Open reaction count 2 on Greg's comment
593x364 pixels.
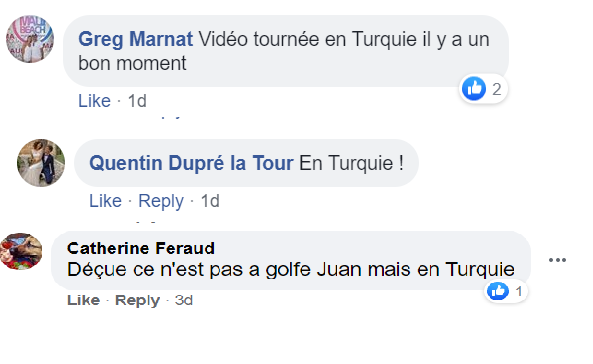point(497,89)
